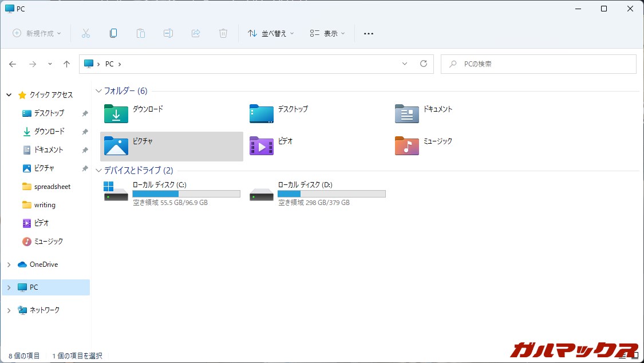The image size is (644, 363).
Task: Cut the selected item using the scissors icon
Action: 86,33
